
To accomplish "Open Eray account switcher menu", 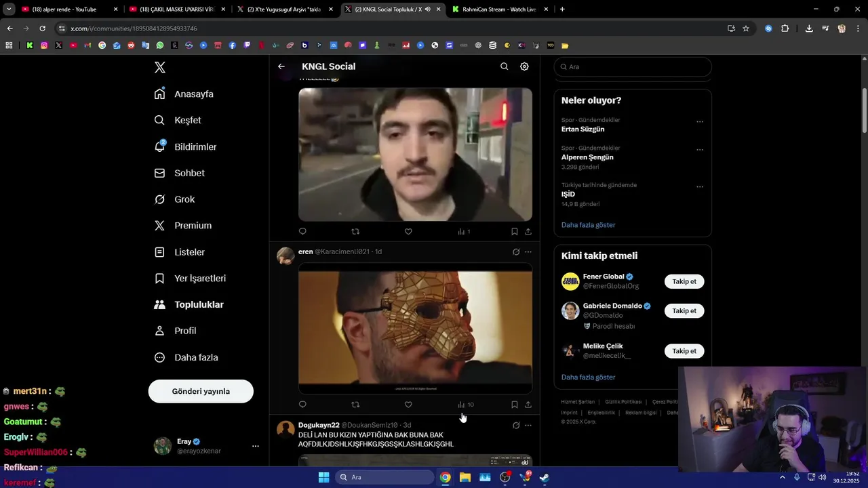I will [207, 446].
